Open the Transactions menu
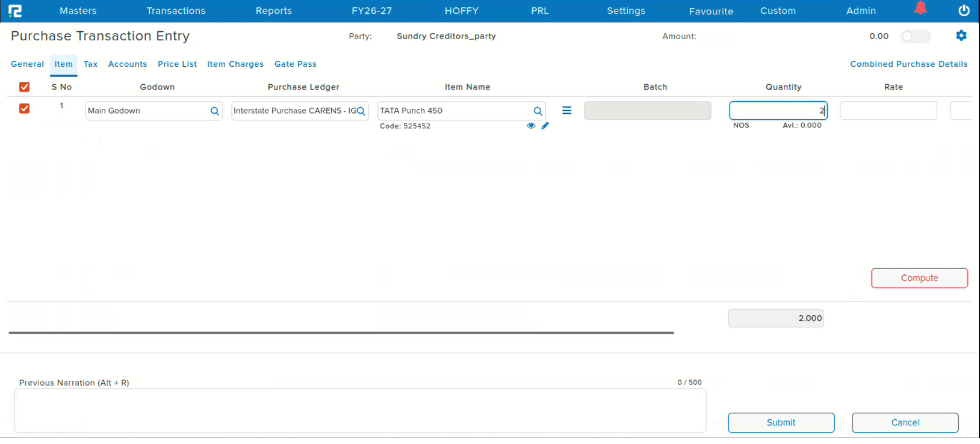This screenshot has width=980, height=444. (x=176, y=11)
